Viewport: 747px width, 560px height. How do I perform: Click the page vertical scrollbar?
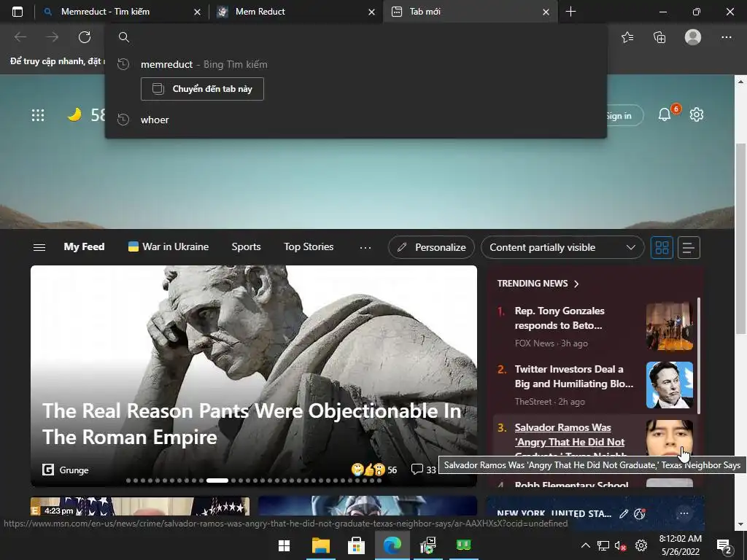tap(740, 238)
